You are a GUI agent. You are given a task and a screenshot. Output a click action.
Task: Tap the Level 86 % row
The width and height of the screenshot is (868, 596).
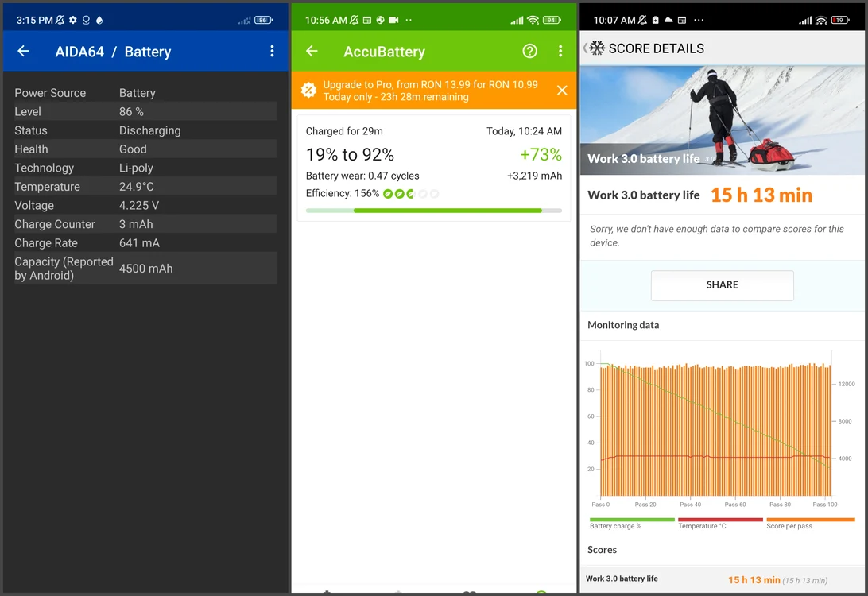click(x=145, y=112)
